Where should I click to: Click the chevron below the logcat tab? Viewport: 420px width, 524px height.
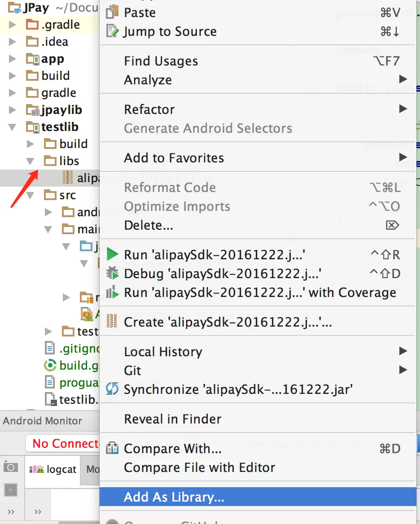click(38, 511)
